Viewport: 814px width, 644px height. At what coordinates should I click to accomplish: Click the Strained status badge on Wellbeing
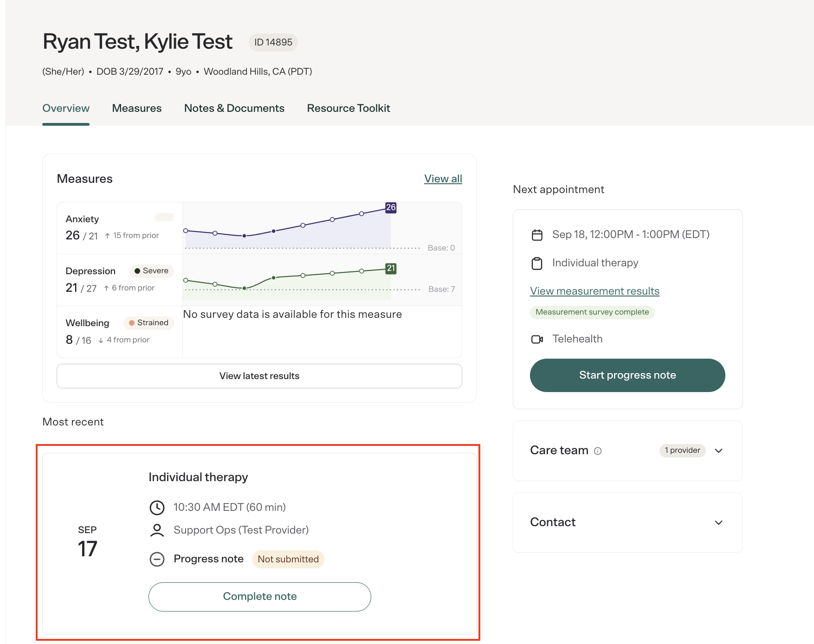(x=149, y=323)
